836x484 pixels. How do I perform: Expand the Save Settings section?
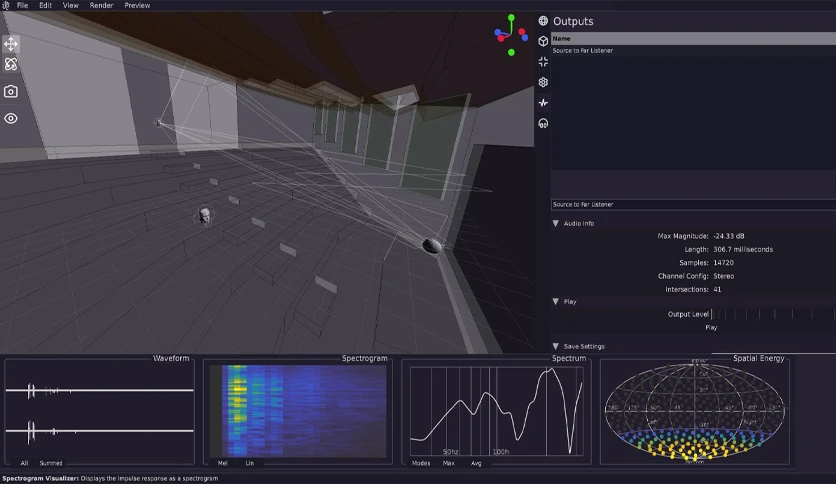[x=556, y=346]
